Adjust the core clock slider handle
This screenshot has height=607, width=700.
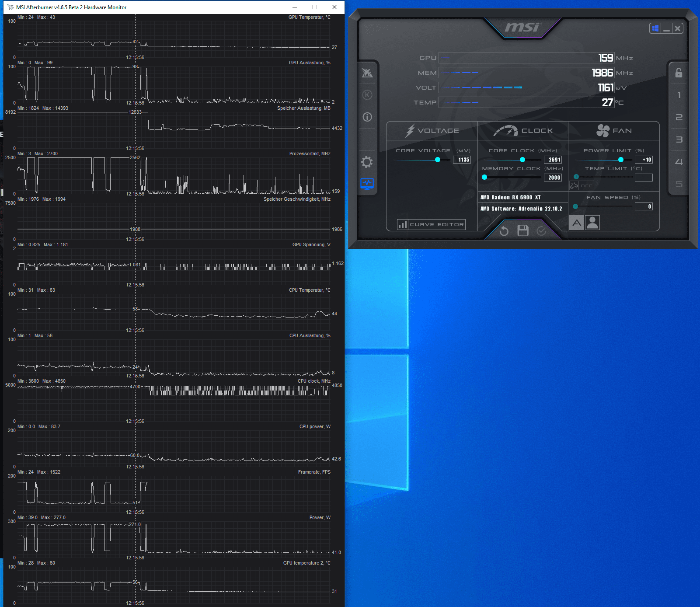(522, 160)
